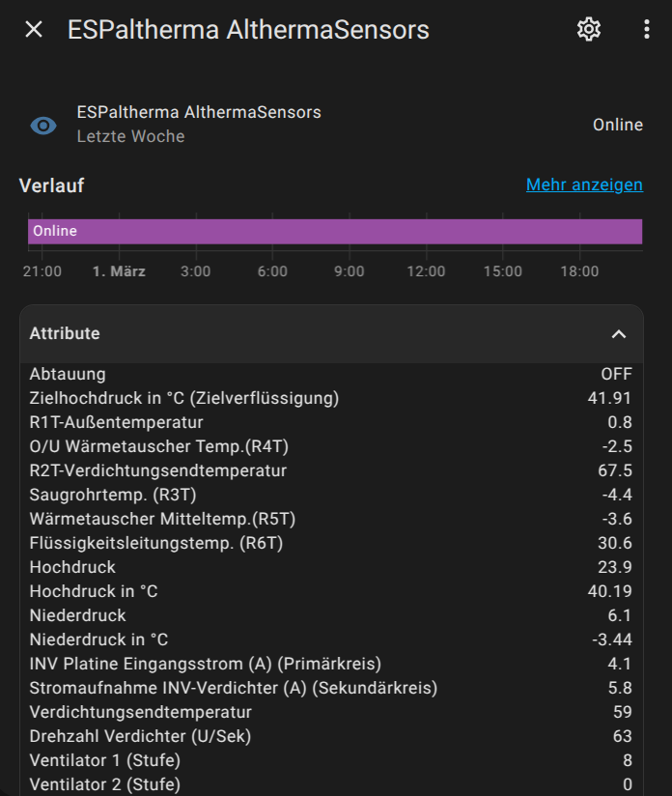Collapse the Attribute section chevron

(x=618, y=334)
